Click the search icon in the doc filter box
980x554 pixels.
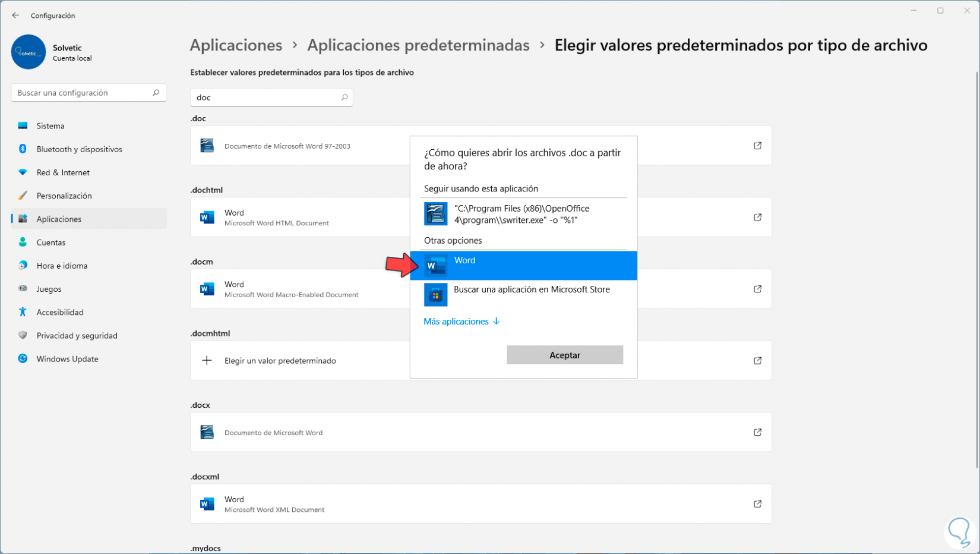click(x=344, y=97)
